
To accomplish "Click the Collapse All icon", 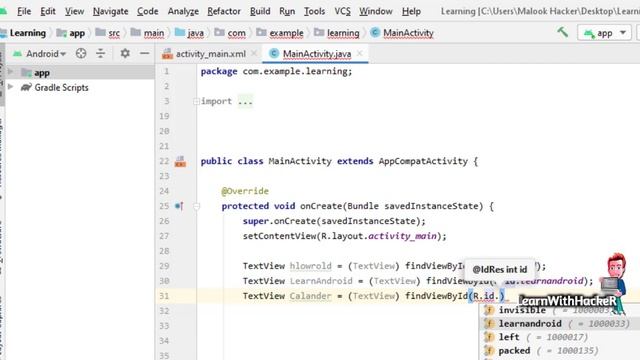I will click(x=100, y=53).
